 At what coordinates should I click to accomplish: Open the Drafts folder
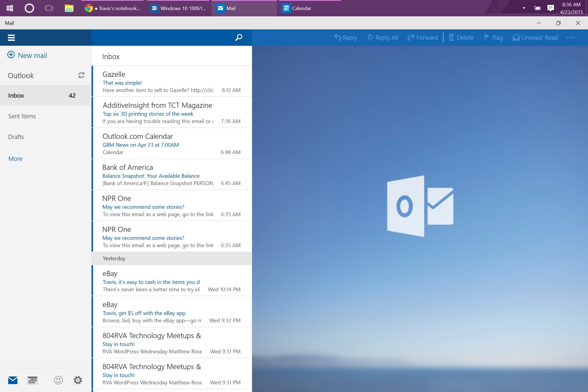[16, 137]
